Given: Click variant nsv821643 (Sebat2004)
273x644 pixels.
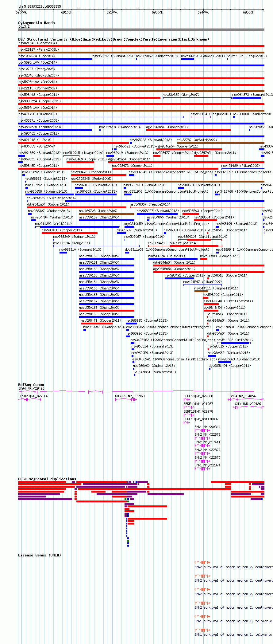Looking at the screenshot, I should click(38, 43).
